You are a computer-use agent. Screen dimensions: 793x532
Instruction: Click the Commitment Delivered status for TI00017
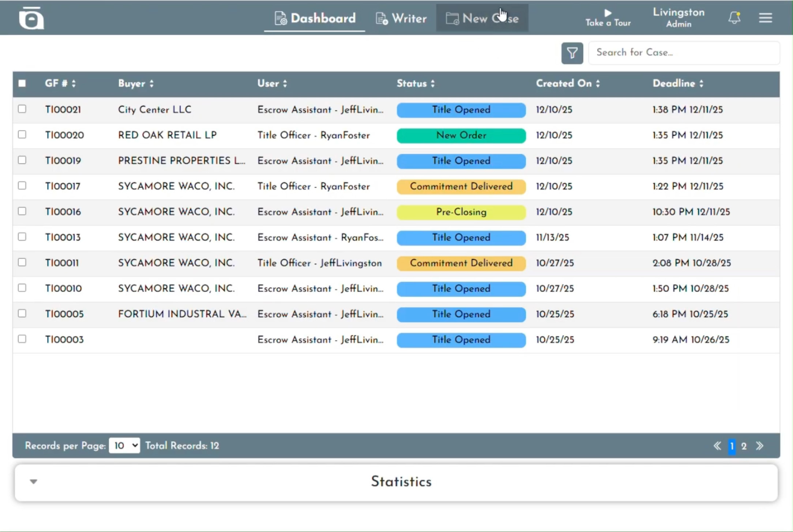click(461, 187)
